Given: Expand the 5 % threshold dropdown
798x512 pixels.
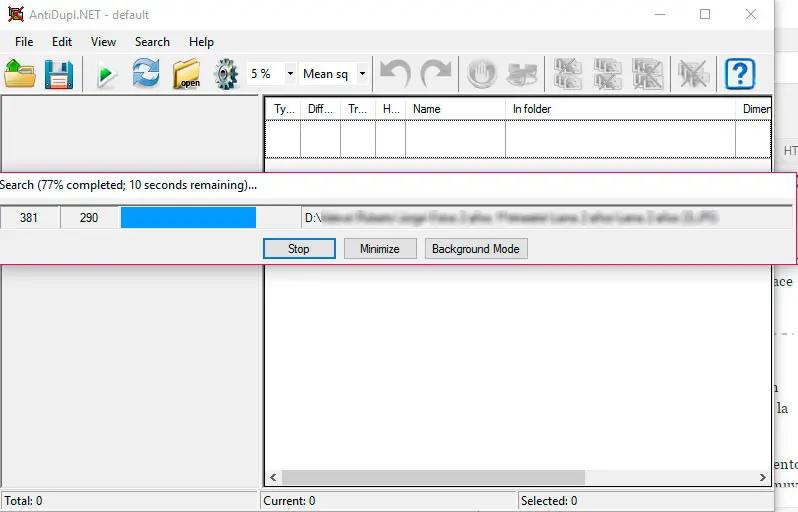Looking at the screenshot, I should (290, 74).
